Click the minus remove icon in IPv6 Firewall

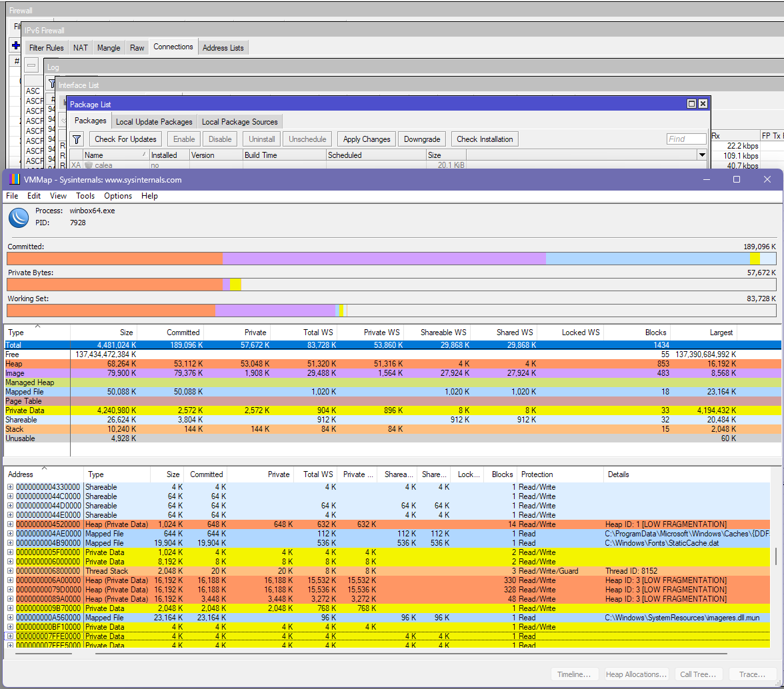click(31, 65)
